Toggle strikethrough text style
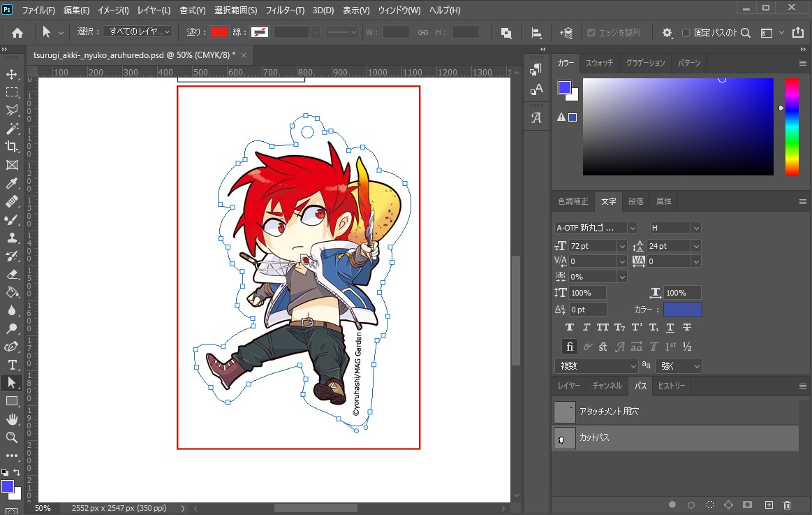This screenshot has height=515, width=812. tap(687, 327)
